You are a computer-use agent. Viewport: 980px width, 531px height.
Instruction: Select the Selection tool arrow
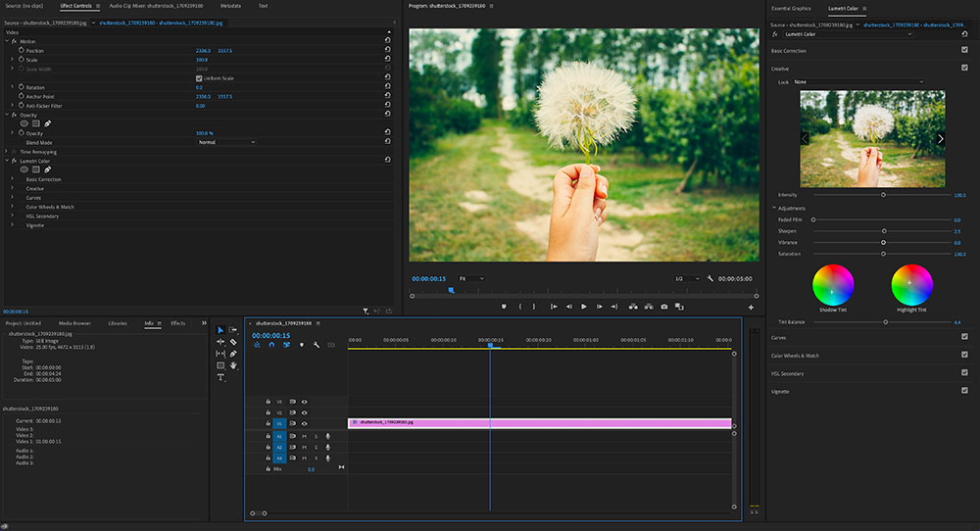click(x=220, y=330)
